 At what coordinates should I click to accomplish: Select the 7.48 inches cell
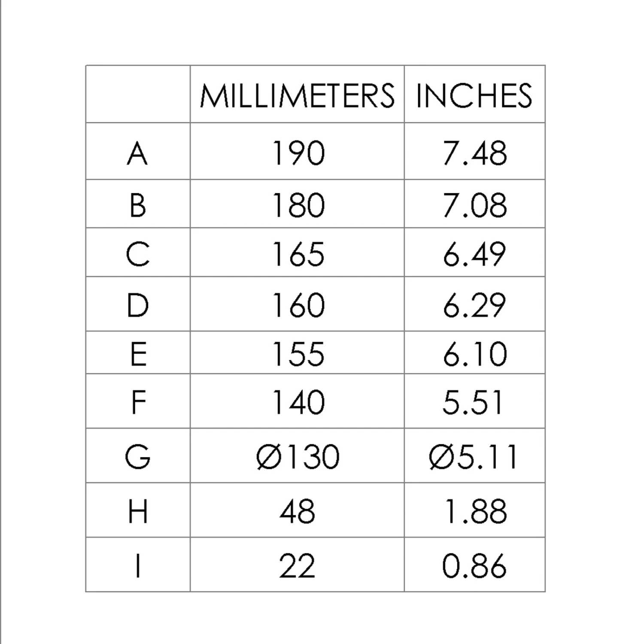pyautogui.click(x=474, y=153)
